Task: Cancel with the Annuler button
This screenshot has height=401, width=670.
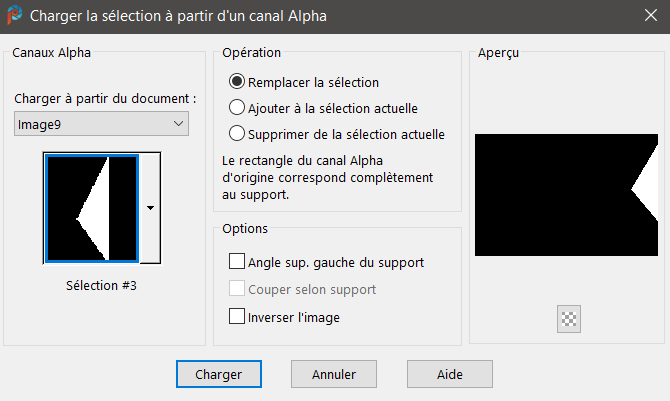Action: [x=334, y=374]
